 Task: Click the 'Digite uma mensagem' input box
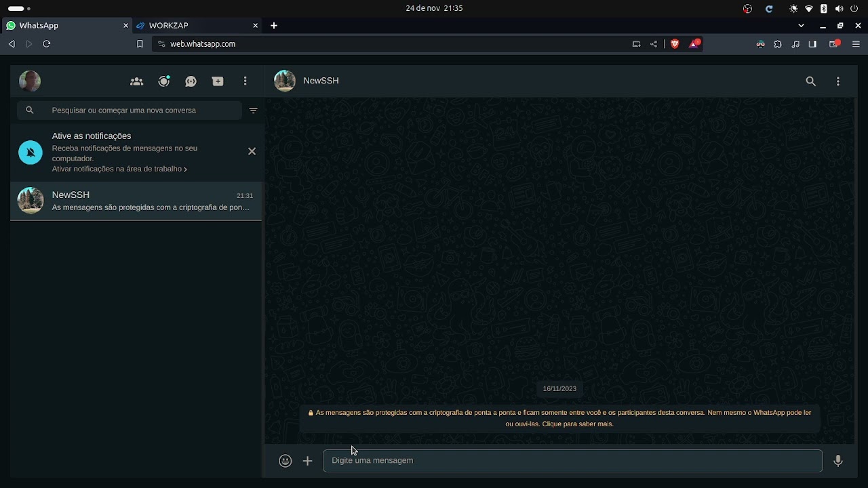click(572, 461)
